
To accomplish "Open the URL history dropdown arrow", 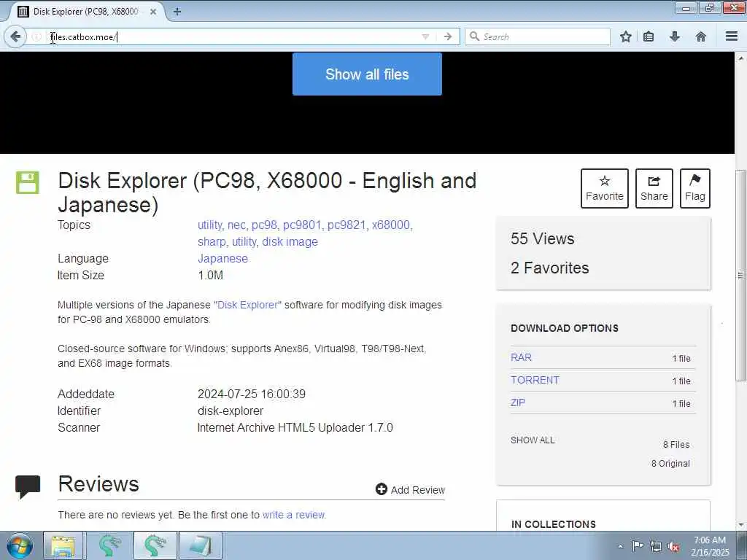I will pyautogui.click(x=425, y=36).
